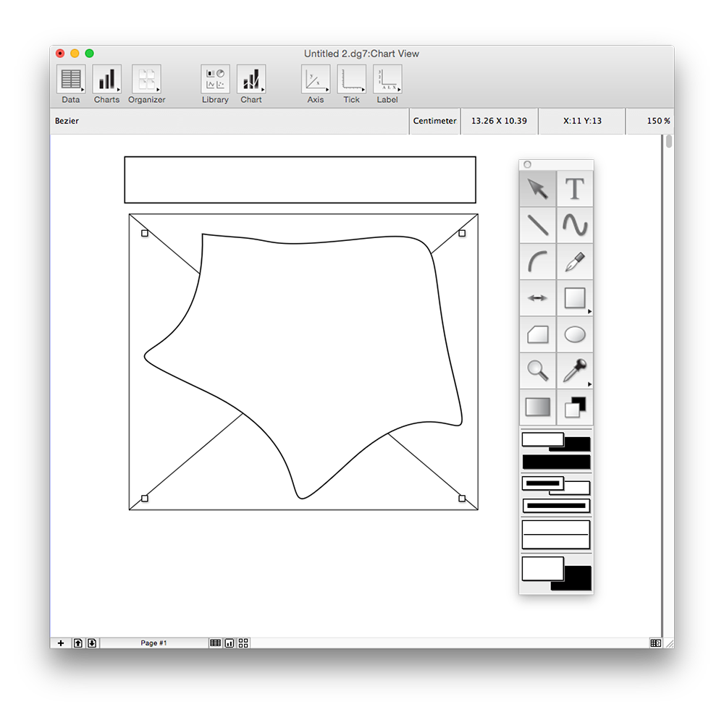
Task: Pick the straight Line tool
Action: click(x=537, y=225)
